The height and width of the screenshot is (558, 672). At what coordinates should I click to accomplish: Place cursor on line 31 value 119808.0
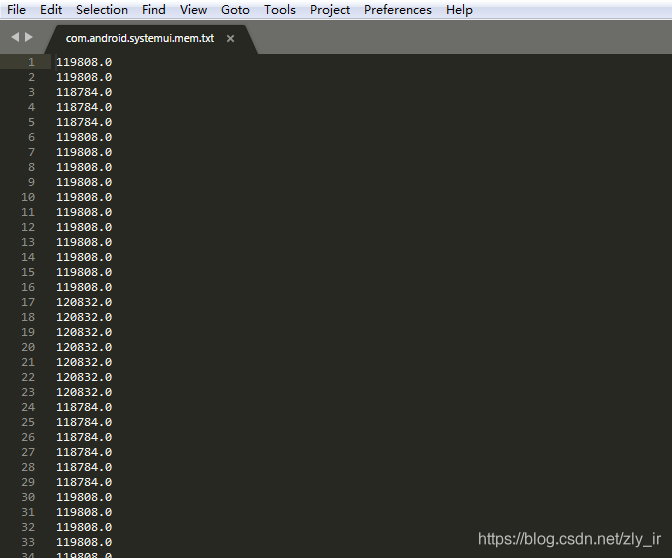[x=84, y=512]
